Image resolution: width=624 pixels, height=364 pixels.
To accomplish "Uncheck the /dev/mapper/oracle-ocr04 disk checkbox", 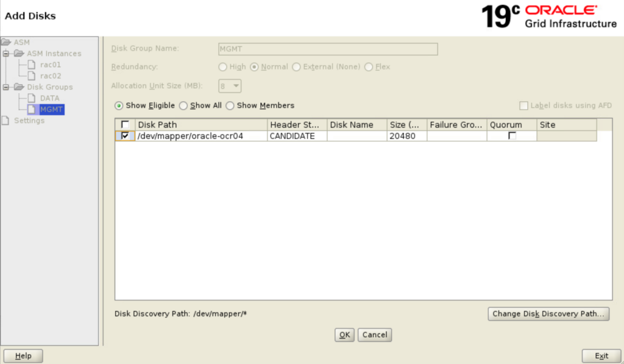I will [125, 136].
